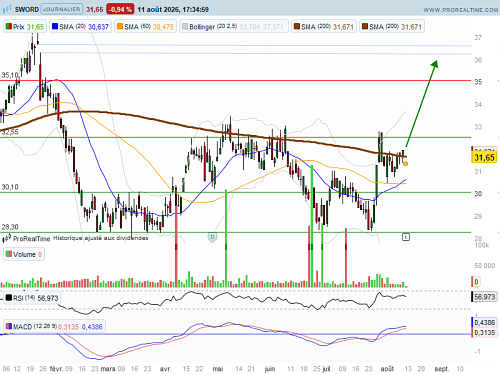Click the red-green Prix color swatch
The height and width of the screenshot is (375, 500).
9,26
